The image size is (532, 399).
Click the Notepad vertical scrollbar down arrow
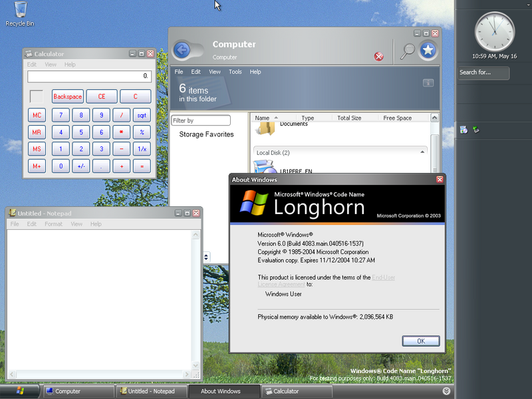tap(196, 365)
